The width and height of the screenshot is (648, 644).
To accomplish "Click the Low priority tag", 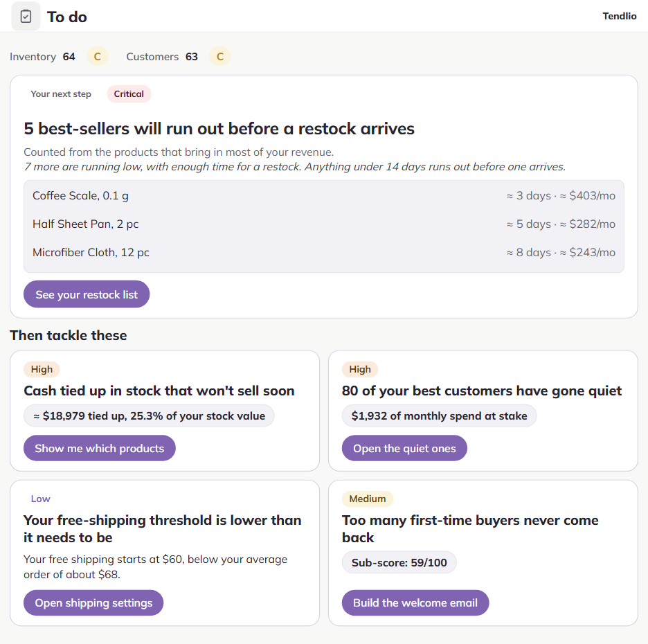I will pos(40,499).
